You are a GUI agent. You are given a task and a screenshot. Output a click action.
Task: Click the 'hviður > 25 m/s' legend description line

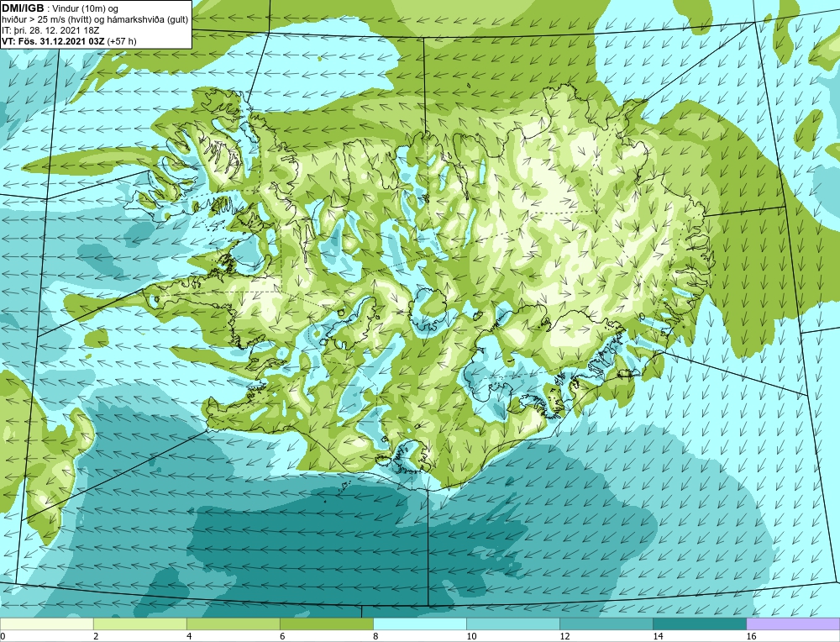pyautogui.click(x=95, y=20)
